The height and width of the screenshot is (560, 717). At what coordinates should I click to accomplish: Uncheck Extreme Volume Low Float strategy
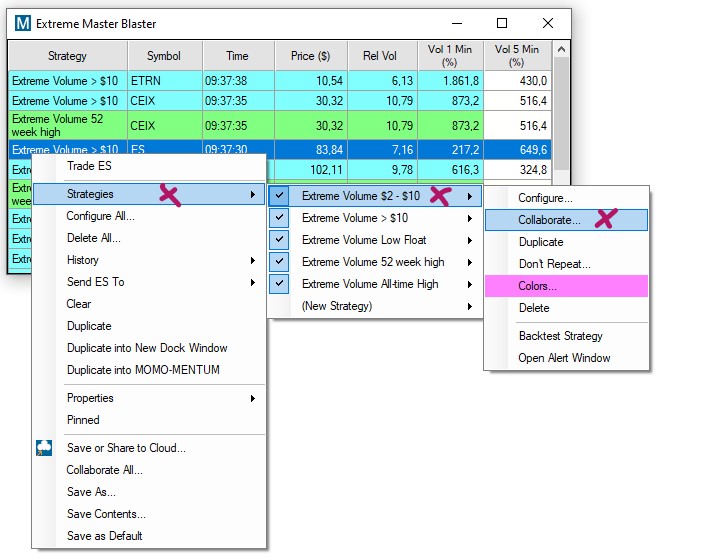click(280, 240)
